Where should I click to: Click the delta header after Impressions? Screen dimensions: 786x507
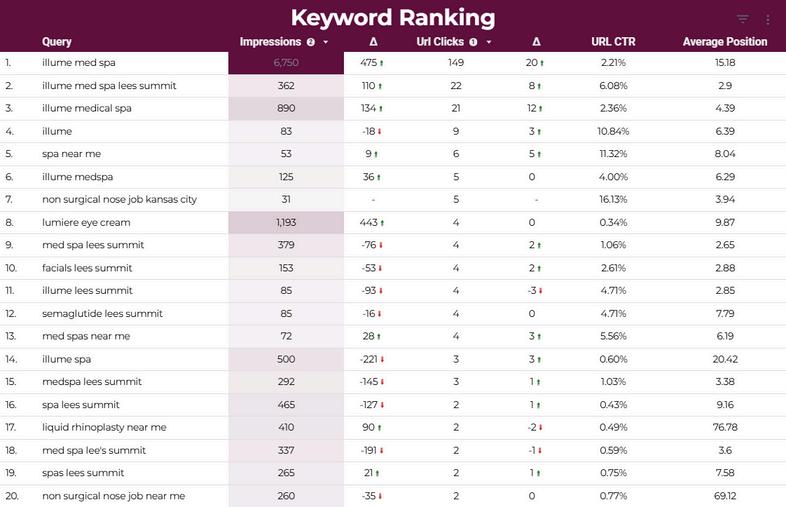coord(373,42)
